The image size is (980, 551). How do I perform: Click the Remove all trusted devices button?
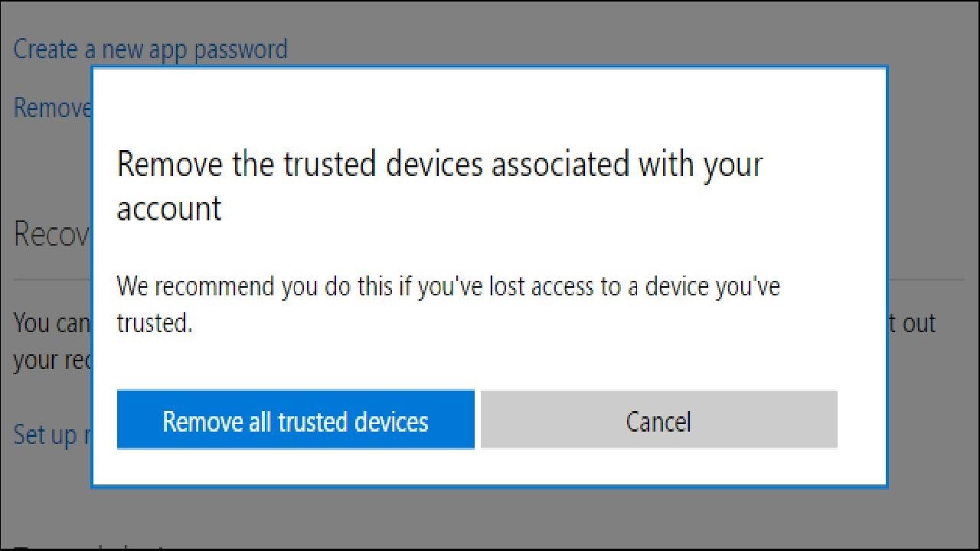pyautogui.click(x=296, y=420)
